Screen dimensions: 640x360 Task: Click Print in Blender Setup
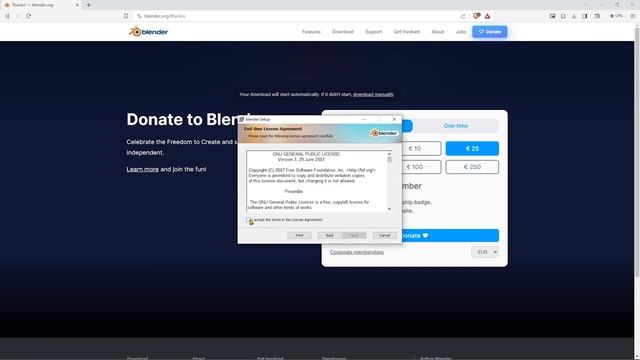coord(299,236)
